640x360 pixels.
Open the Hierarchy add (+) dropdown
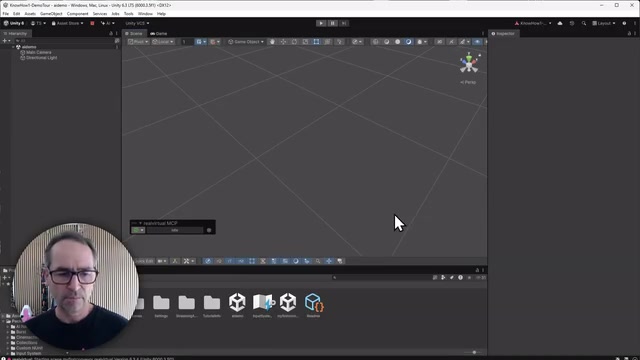pos(6,41)
